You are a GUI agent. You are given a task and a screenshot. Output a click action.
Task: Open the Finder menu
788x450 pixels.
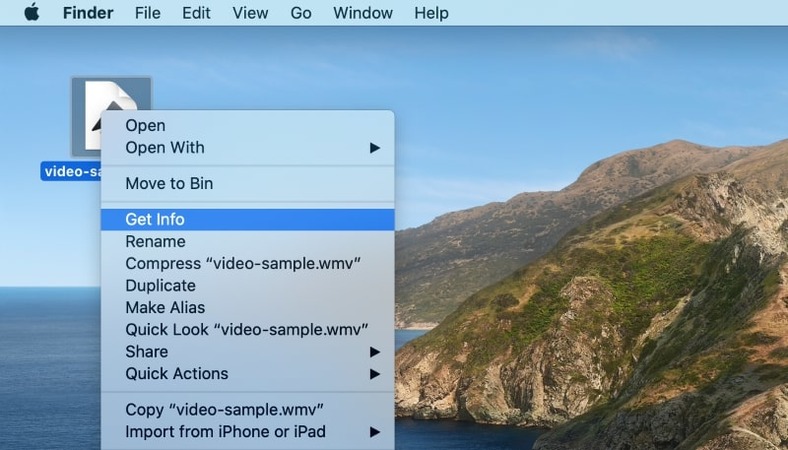(x=88, y=13)
